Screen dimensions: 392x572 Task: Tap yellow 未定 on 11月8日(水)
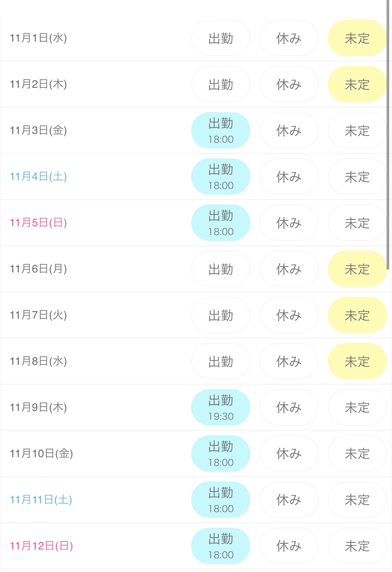(x=357, y=362)
